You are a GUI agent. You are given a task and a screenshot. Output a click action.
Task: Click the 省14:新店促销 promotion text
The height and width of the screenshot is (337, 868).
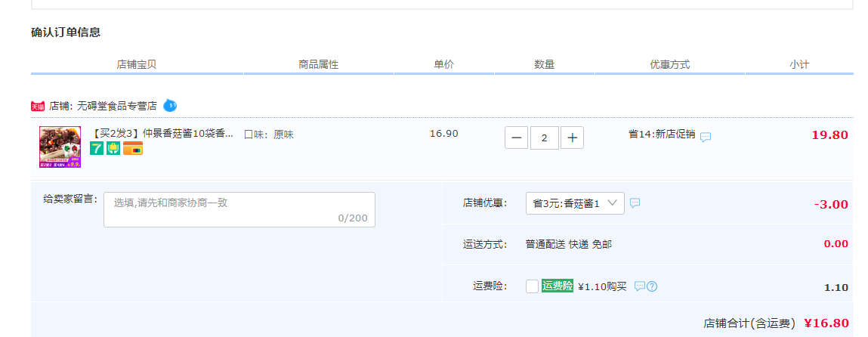[662, 134]
